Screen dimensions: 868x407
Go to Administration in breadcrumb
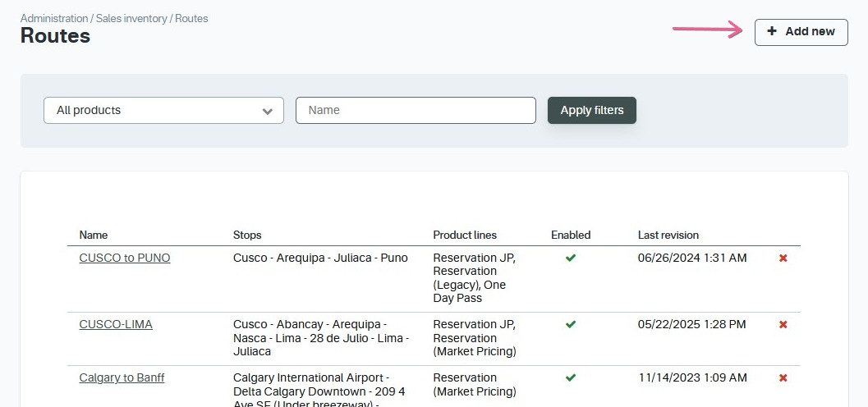[x=54, y=18]
